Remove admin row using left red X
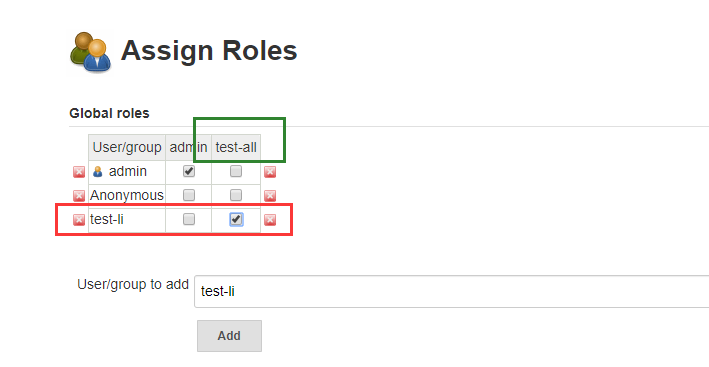 (79, 172)
